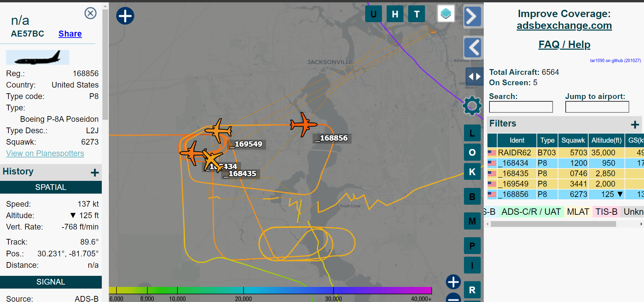Click the ADS-C/R / UAT legend label

coord(531,212)
